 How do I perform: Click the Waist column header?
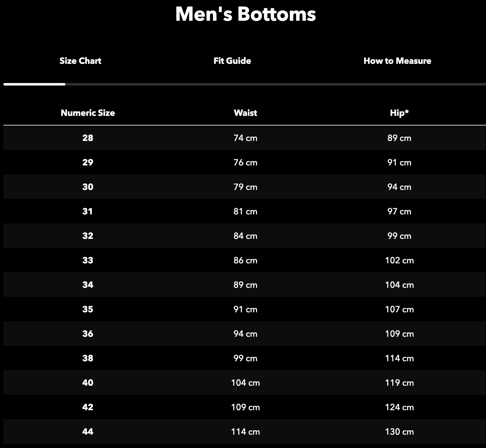coord(245,113)
